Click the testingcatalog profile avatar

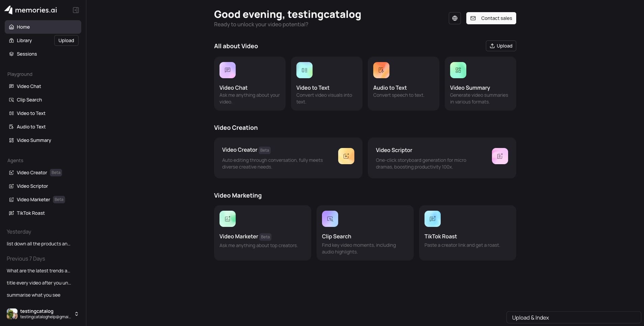[12, 314]
